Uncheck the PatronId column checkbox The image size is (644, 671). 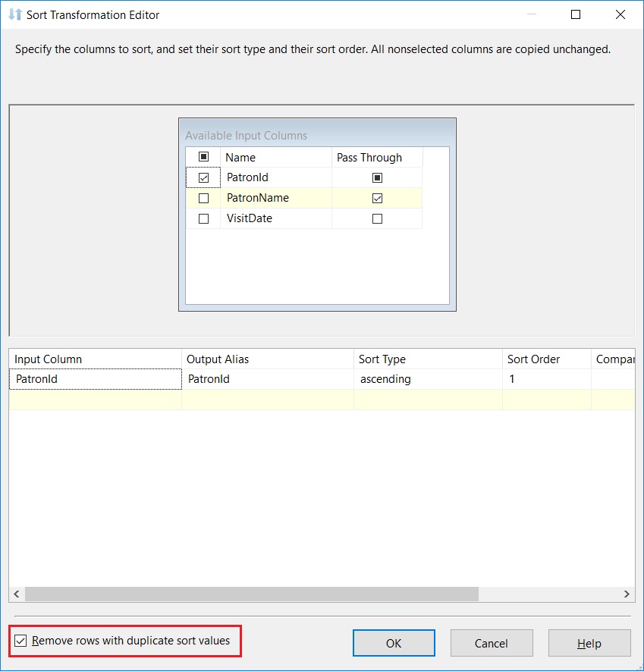pos(203,177)
